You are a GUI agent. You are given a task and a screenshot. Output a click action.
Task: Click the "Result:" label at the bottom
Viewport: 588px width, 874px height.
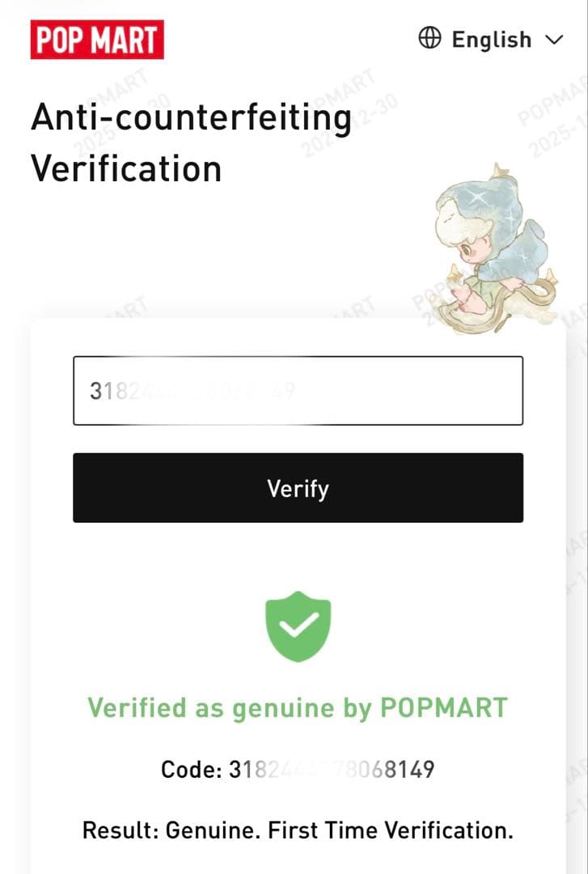click(120, 830)
